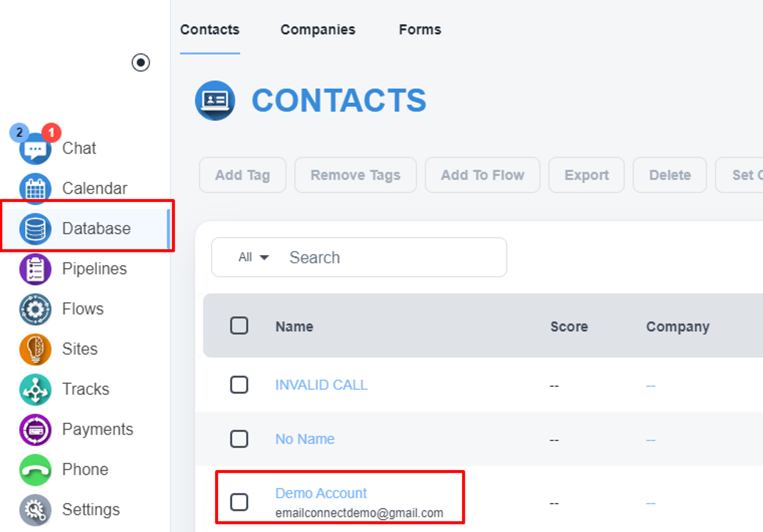
Task: Open the Pipelines sidebar icon
Action: click(35, 269)
